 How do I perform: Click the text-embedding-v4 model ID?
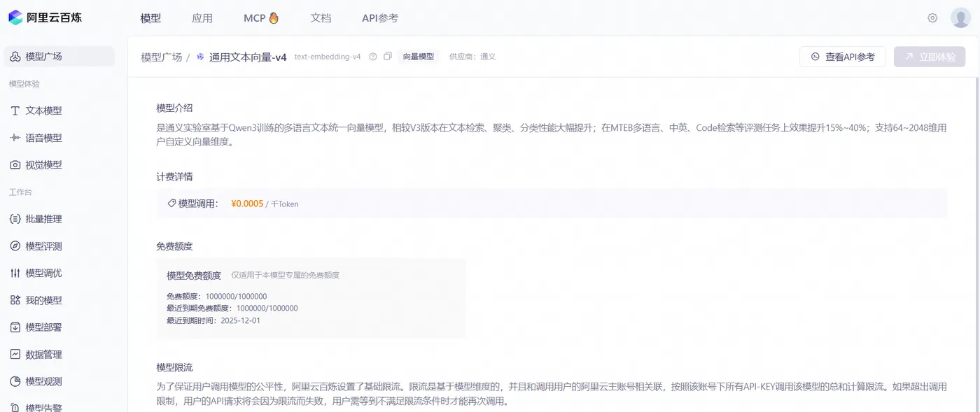point(328,57)
